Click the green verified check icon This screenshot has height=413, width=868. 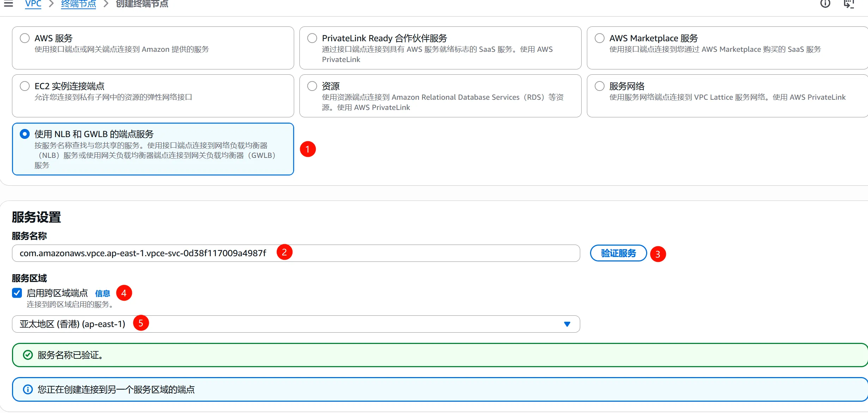pyautogui.click(x=28, y=355)
